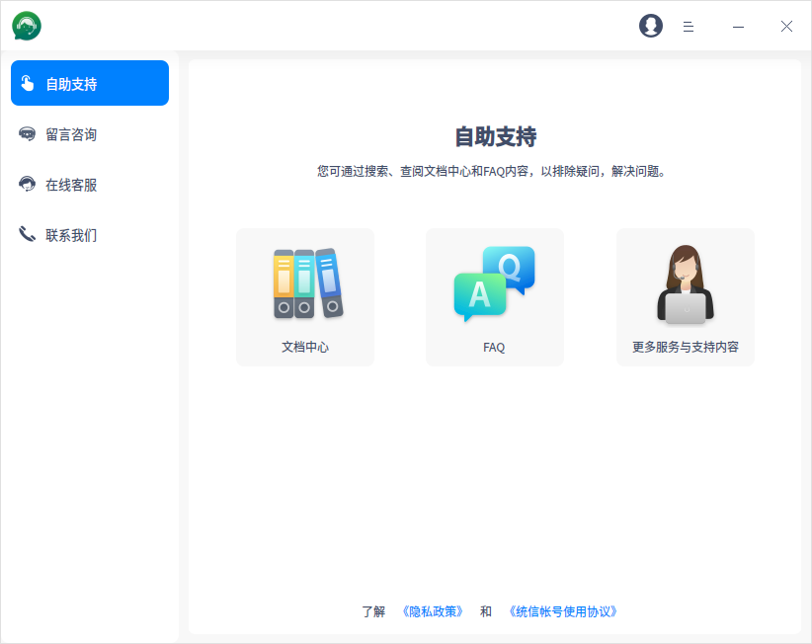Open the 《统信帐号使用协议》 link
The width and height of the screenshot is (812, 644).
tap(563, 611)
